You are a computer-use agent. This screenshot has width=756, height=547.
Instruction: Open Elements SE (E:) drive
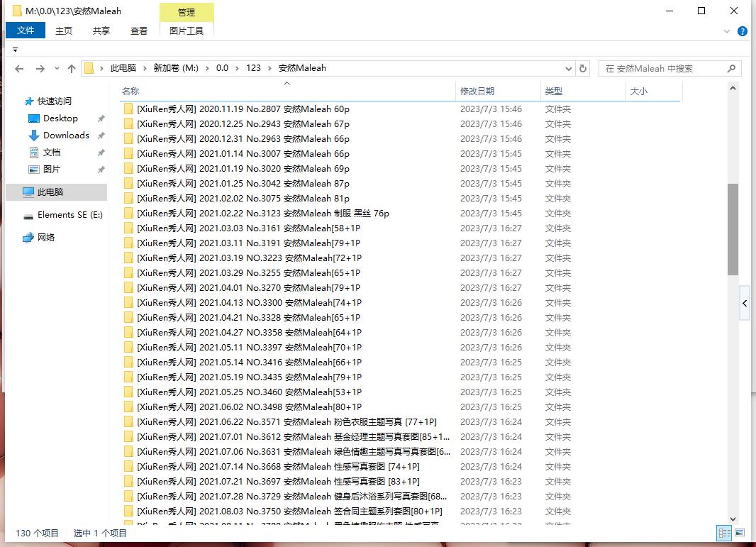pyautogui.click(x=70, y=215)
